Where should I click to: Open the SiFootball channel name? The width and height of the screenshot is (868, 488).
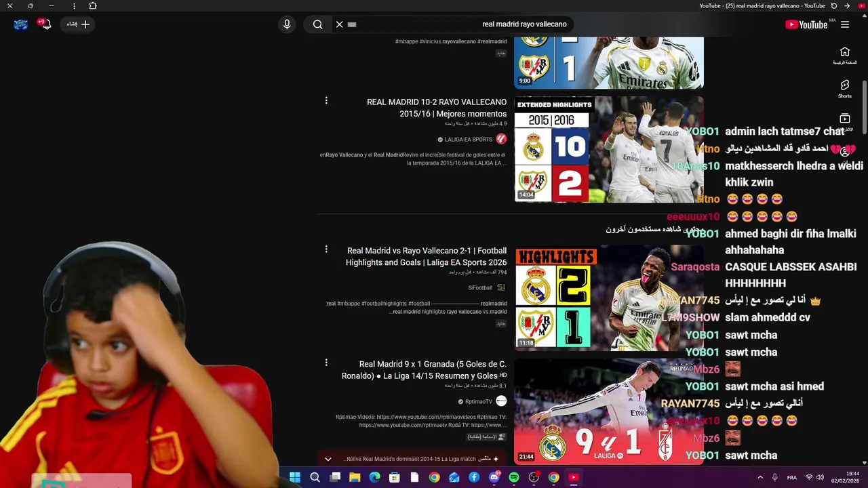tap(480, 288)
